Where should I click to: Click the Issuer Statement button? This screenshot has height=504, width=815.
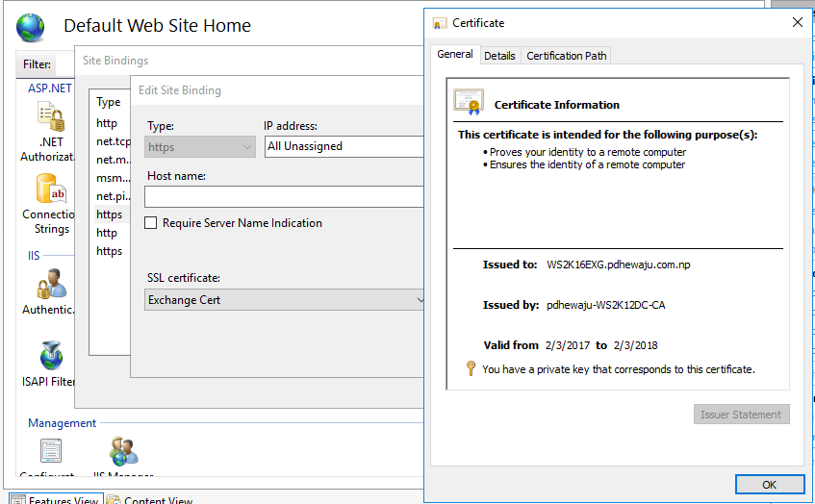tap(741, 415)
